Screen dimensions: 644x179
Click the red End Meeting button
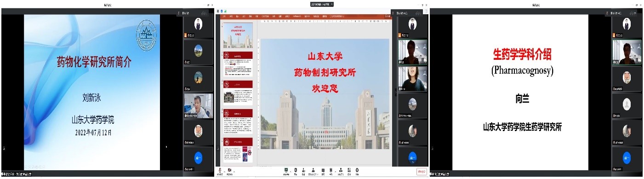422,172
